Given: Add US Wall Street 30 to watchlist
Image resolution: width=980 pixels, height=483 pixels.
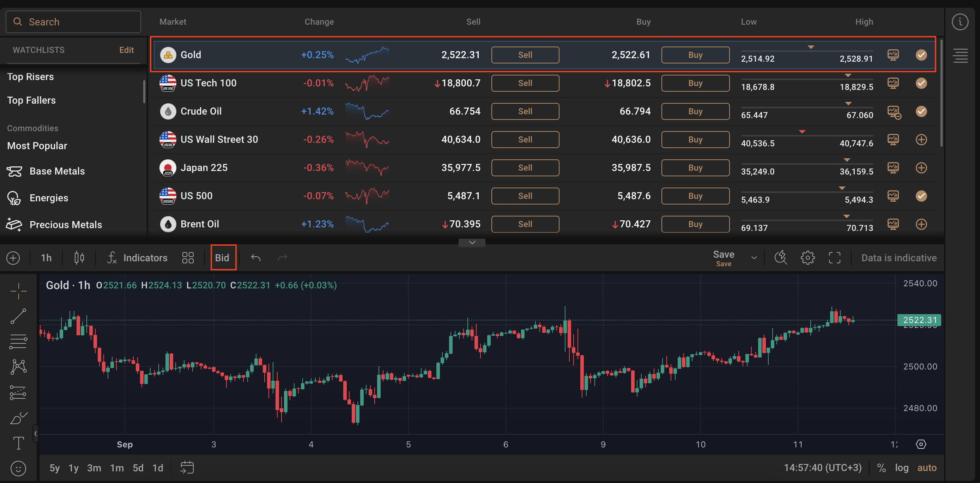Looking at the screenshot, I should pyautogui.click(x=921, y=140).
